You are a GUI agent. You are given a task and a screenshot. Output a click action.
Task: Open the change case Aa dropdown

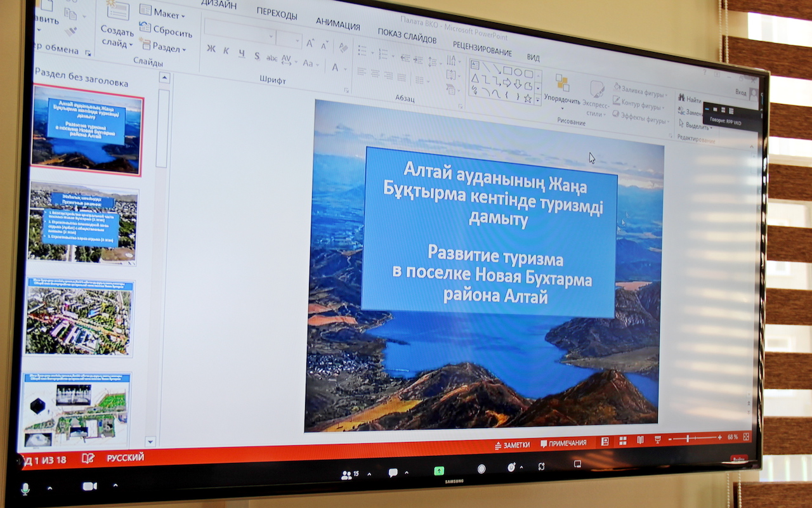coord(310,63)
